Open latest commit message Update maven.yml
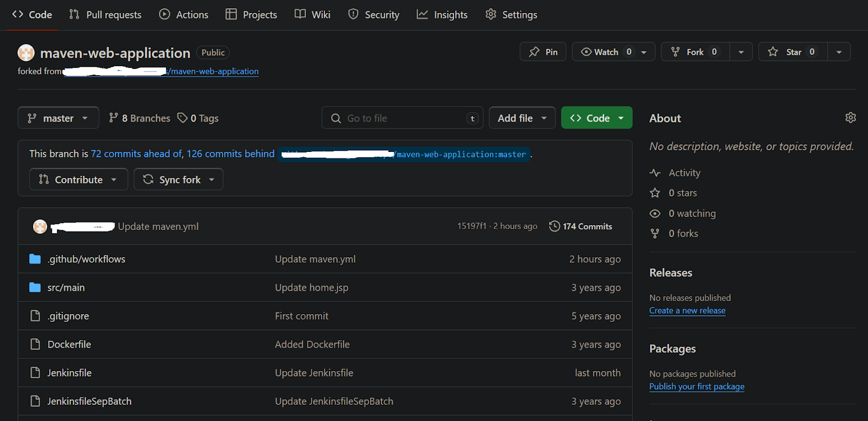This screenshot has width=868, height=421. (x=158, y=226)
